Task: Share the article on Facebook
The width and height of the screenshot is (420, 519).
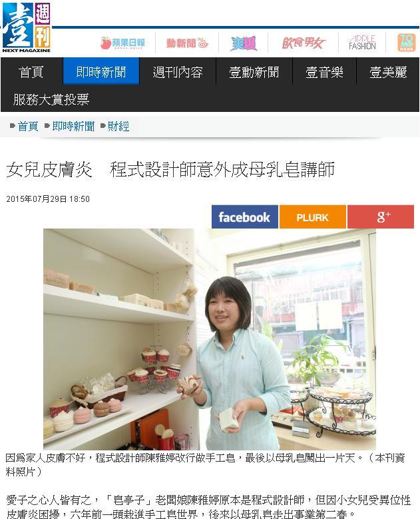Action: pos(245,217)
